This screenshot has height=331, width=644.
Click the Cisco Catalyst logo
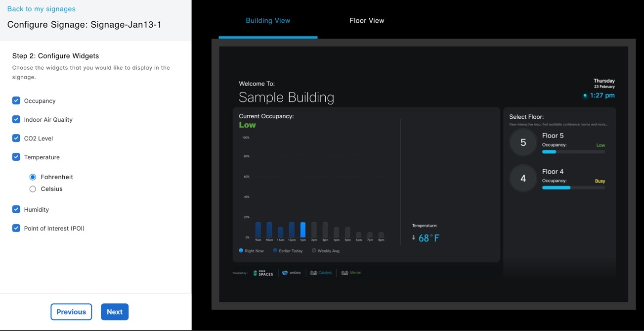click(321, 273)
